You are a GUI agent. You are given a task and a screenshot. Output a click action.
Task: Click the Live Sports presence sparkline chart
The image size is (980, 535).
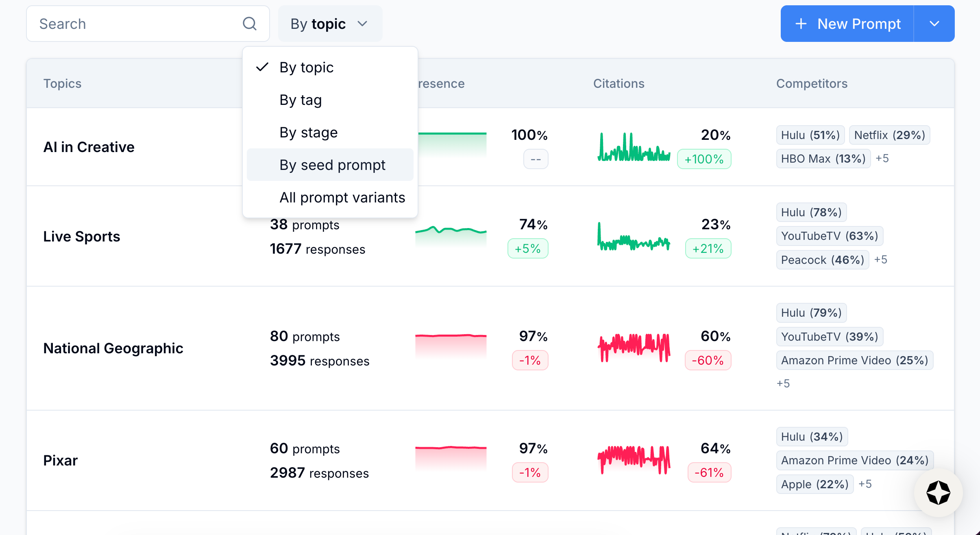[x=451, y=236]
